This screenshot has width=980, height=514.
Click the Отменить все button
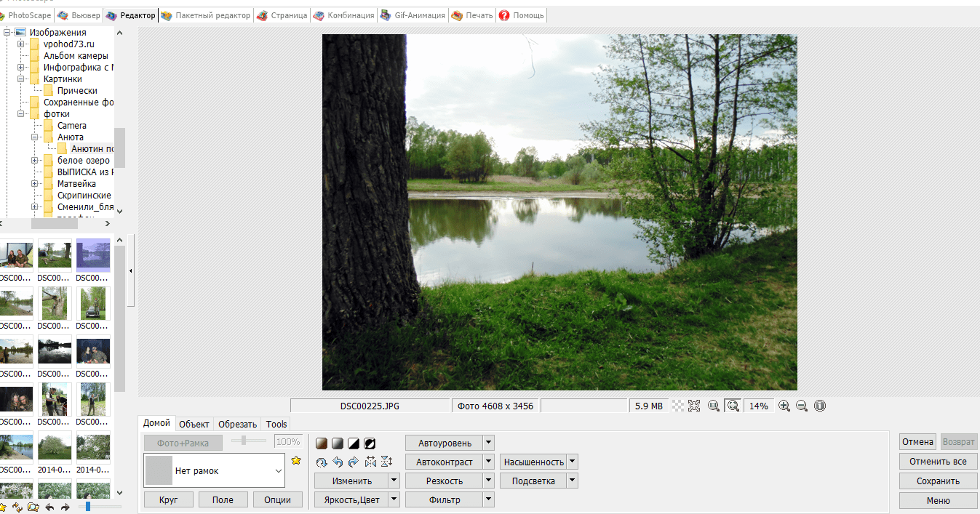point(938,462)
